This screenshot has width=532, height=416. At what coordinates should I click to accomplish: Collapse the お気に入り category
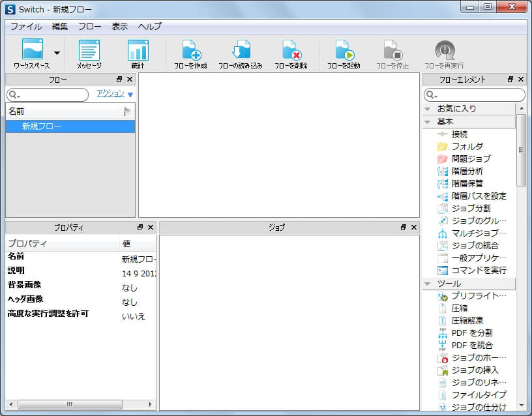(x=428, y=109)
